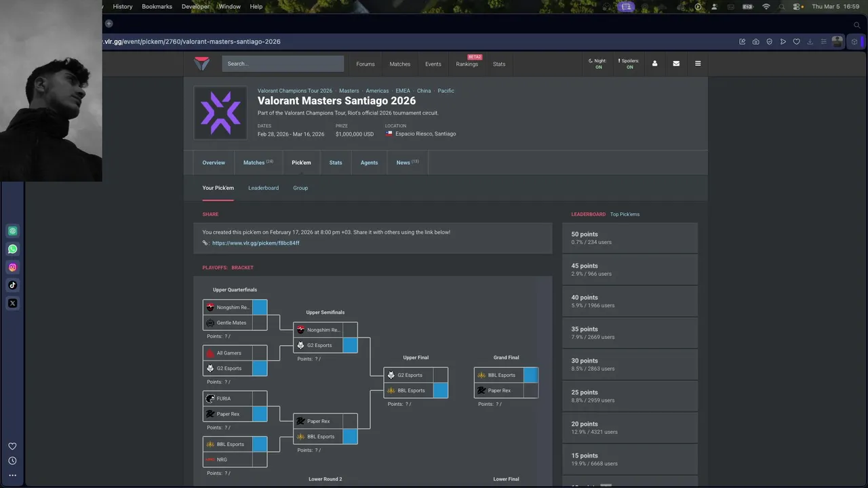Switch to the Matches tab
This screenshot has width=868, height=488.
click(258, 163)
